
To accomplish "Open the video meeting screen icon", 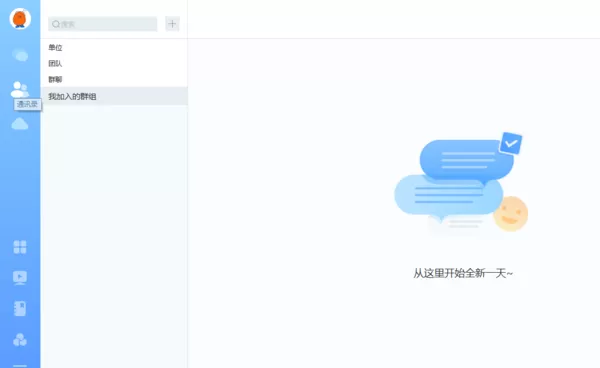I will (x=20, y=278).
